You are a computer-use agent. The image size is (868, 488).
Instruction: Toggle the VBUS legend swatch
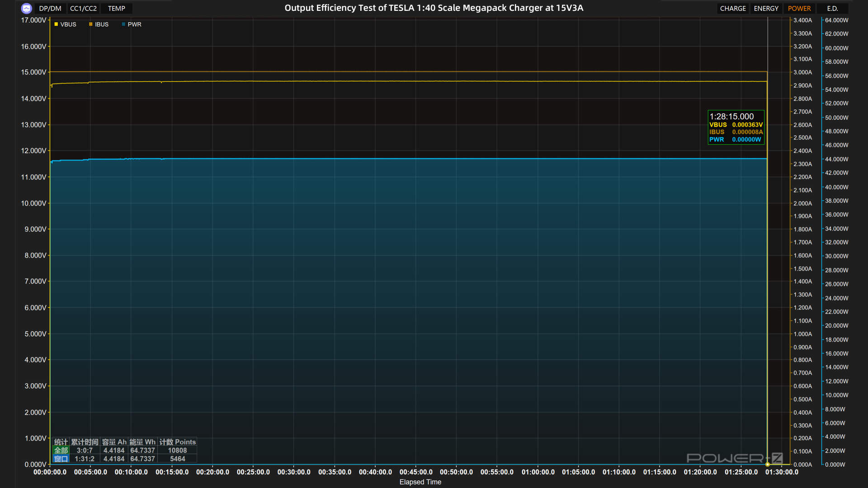click(x=56, y=24)
